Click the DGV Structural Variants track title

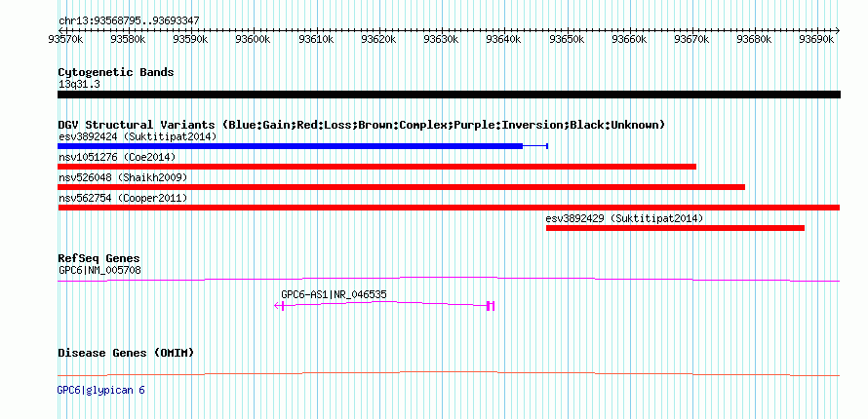pos(362,125)
